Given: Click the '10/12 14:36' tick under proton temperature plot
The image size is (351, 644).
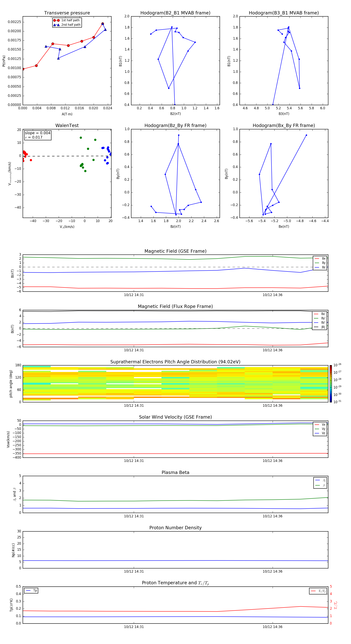Looking at the screenshot, I should coord(272,627).
